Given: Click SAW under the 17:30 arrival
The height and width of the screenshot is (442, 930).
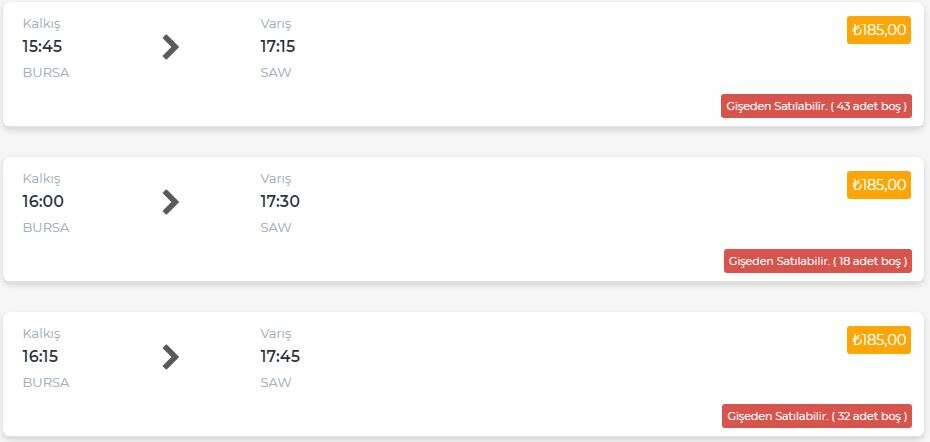Looking at the screenshot, I should tap(276, 227).
